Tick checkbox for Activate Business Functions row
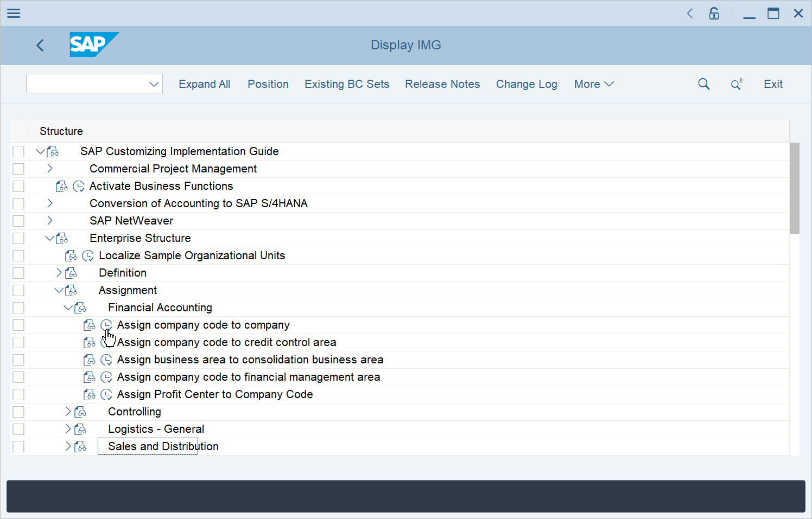The image size is (812, 519). tap(18, 186)
